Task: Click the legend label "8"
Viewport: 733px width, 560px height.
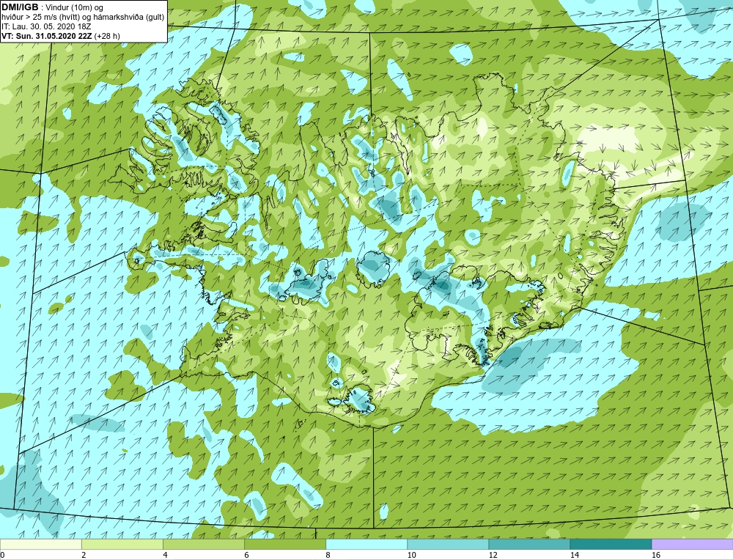Action: point(328,555)
